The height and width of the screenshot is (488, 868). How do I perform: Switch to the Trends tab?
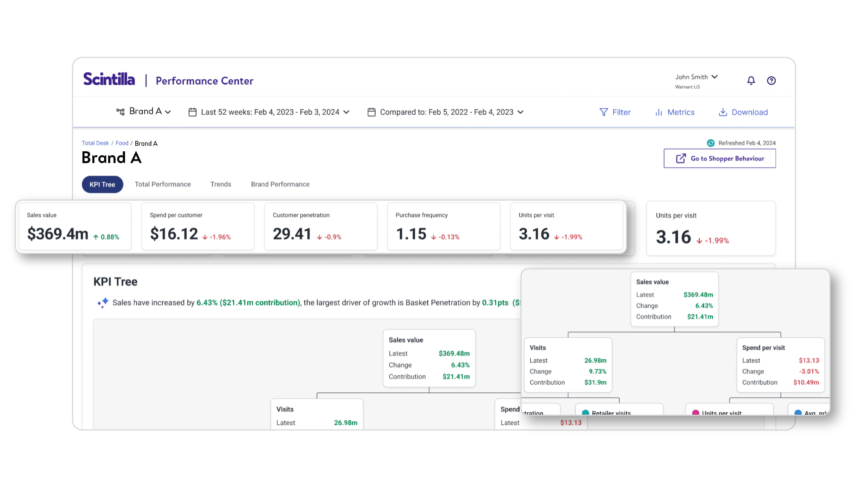tap(221, 184)
